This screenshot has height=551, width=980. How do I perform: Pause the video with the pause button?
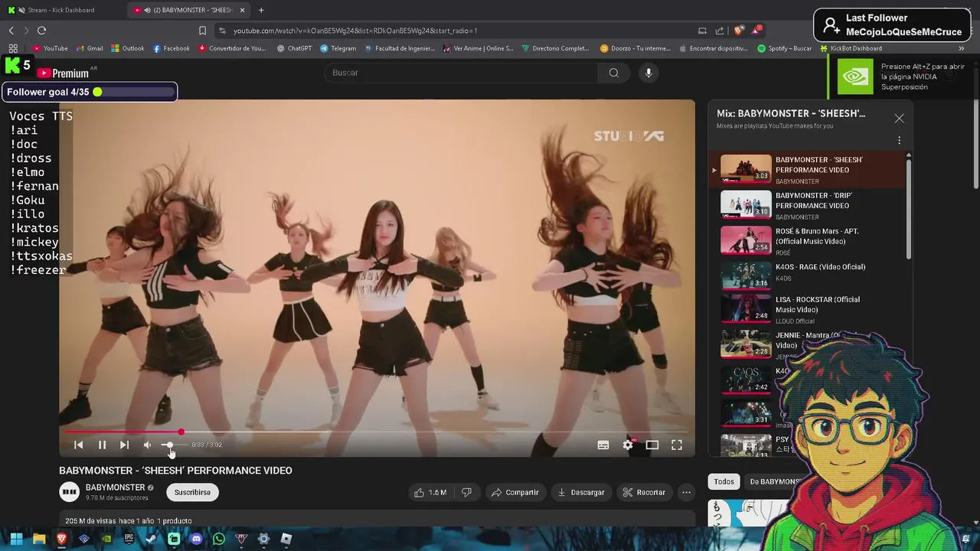[x=102, y=445]
